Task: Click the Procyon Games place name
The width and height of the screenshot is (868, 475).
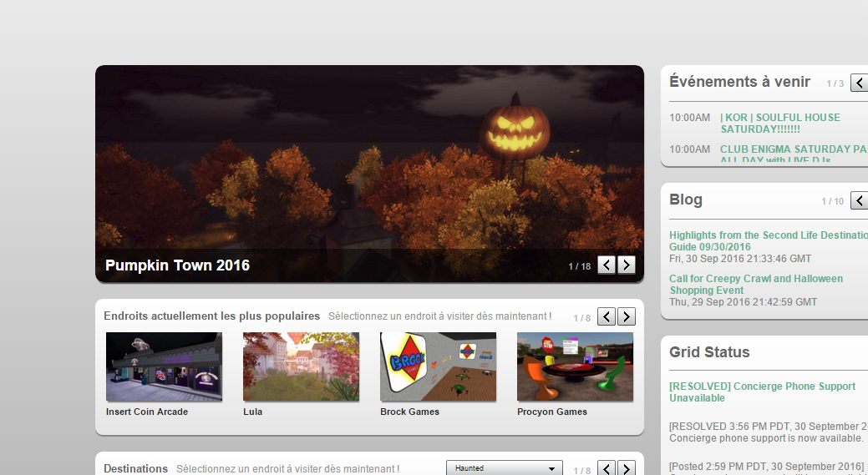Action: [x=552, y=412]
